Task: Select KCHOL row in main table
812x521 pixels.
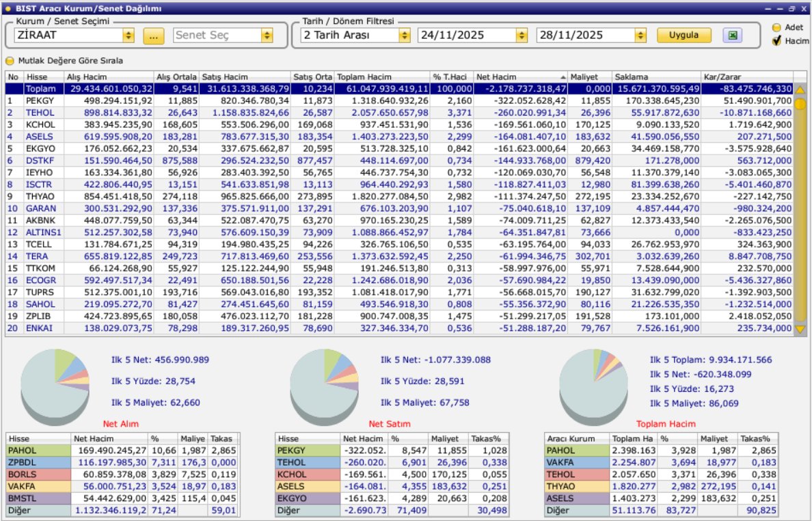Action: pos(399,124)
